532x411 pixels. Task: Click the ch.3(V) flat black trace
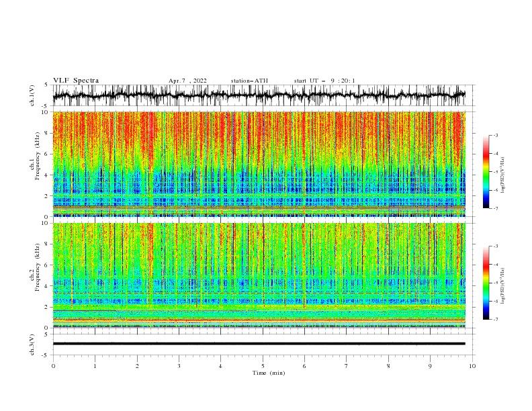[259, 344]
